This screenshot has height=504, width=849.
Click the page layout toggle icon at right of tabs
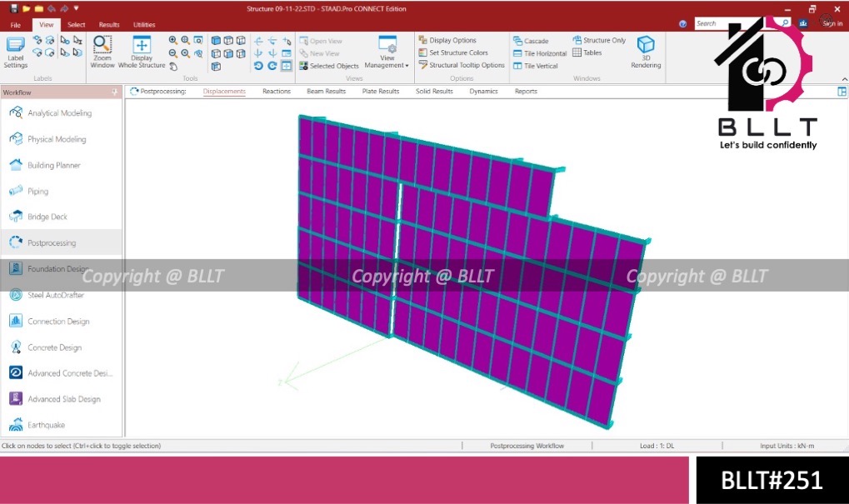click(842, 92)
